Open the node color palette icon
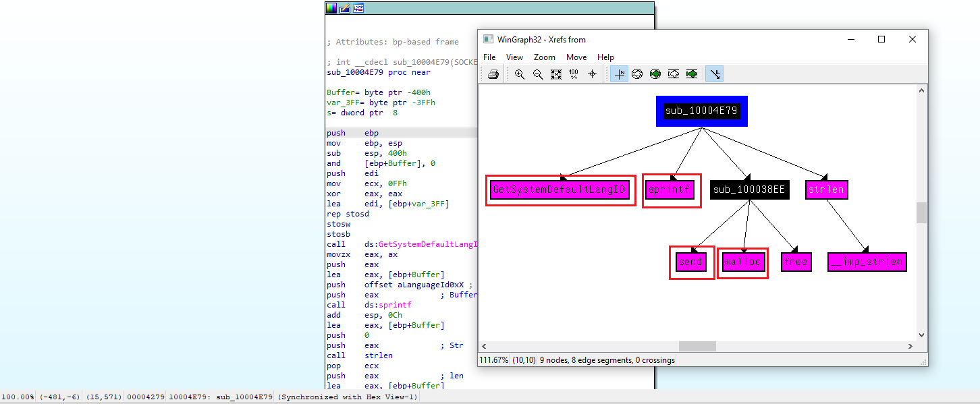The width and height of the screenshot is (980, 404). pos(331,8)
